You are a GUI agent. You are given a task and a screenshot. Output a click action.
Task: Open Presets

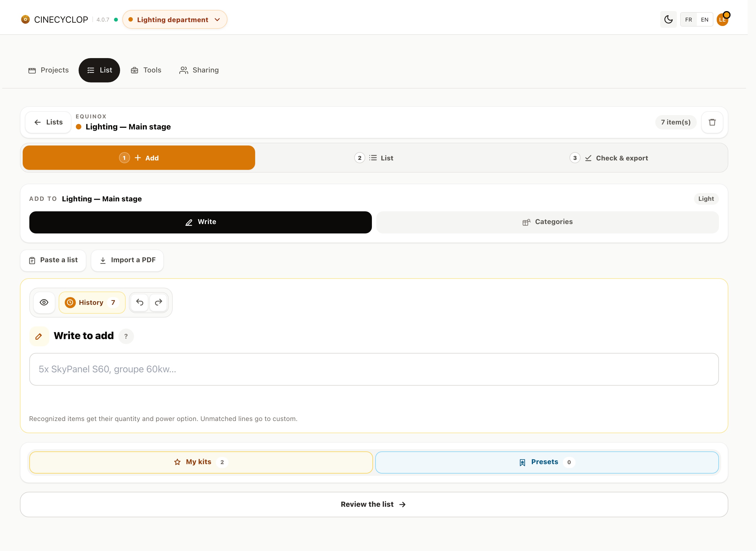coord(547,462)
